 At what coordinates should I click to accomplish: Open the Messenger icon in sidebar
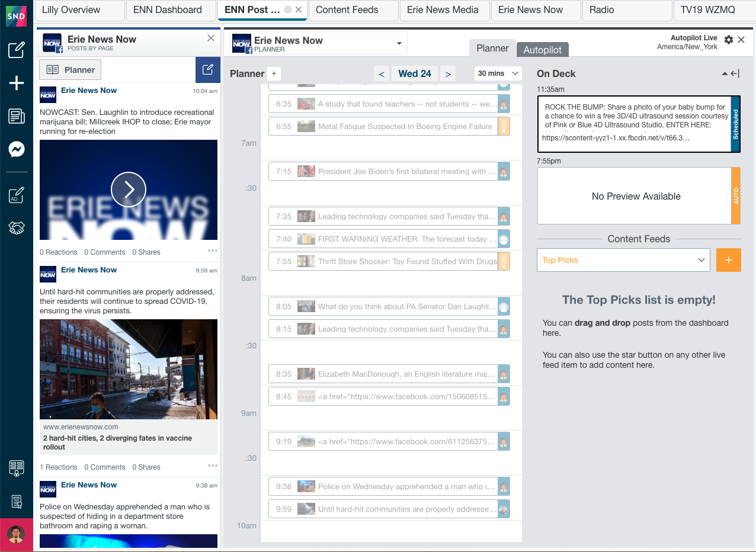(x=17, y=149)
